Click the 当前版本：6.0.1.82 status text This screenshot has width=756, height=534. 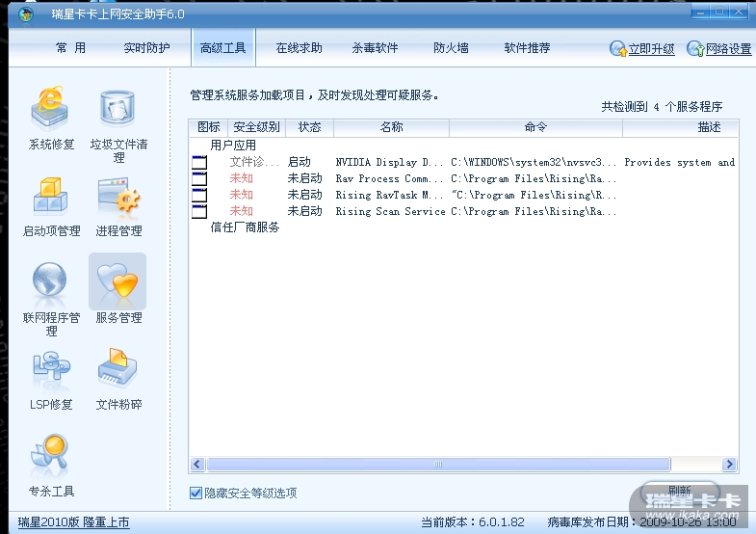[x=473, y=521]
